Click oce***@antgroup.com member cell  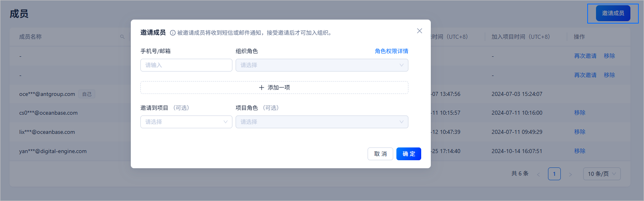click(47, 94)
